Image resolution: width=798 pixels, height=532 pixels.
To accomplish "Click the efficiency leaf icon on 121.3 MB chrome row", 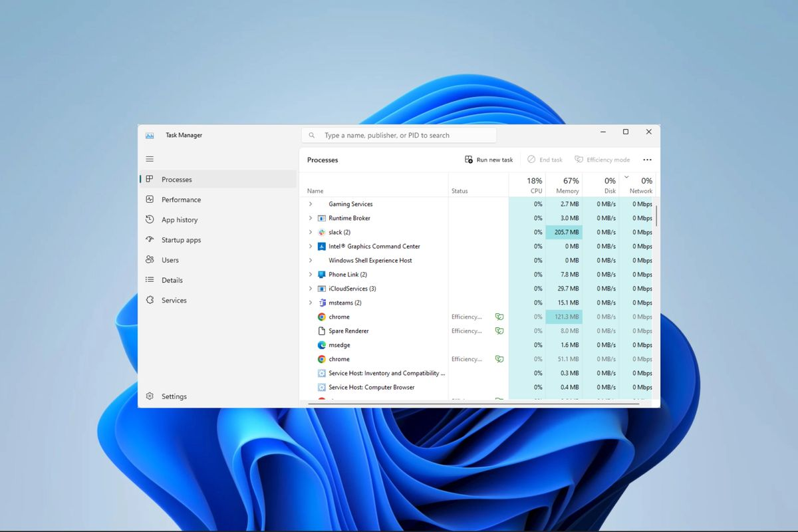I will click(x=499, y=317).
